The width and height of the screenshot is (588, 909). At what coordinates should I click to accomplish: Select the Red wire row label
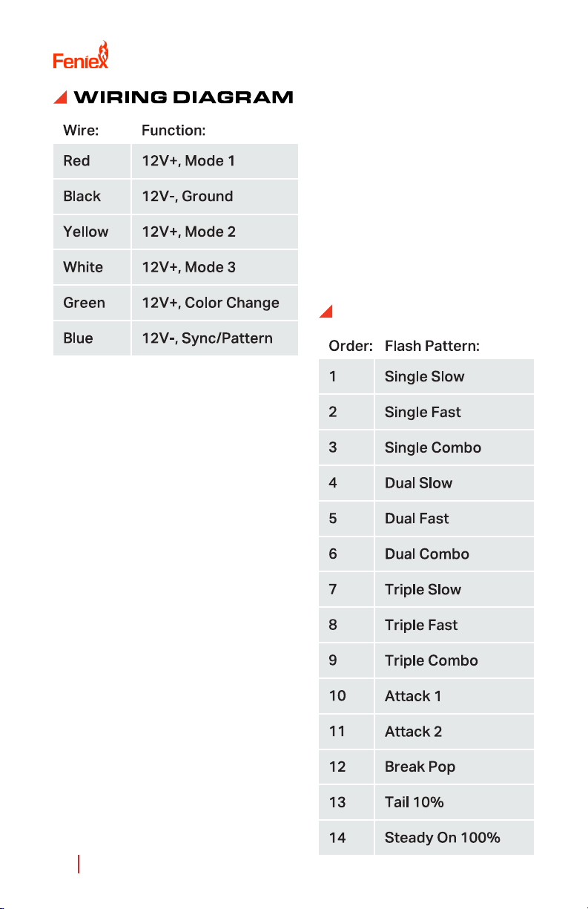pyautogui.click(x=76, y=161)
